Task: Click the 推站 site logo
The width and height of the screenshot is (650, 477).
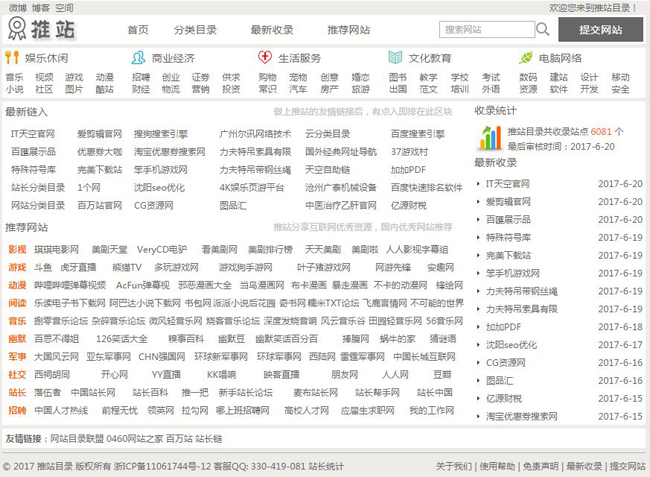Action: (x=47, y=29)
